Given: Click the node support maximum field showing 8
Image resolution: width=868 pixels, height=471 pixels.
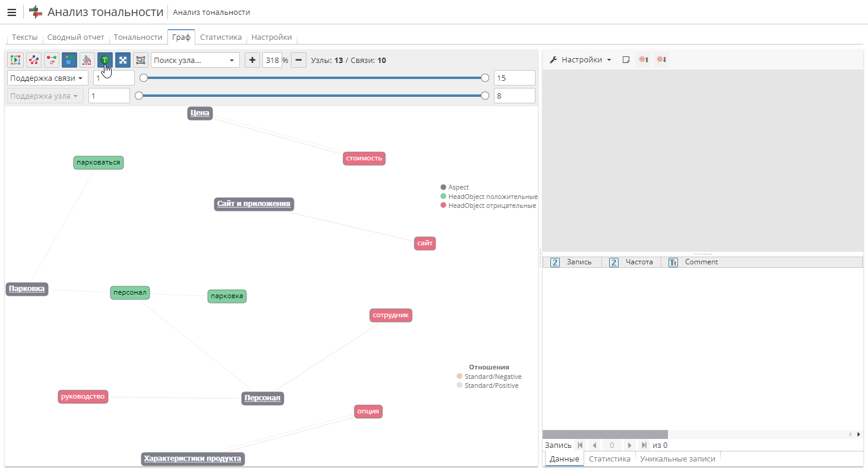Looking at the screenshot, I should pyautogui.click(x=515, y=96).
